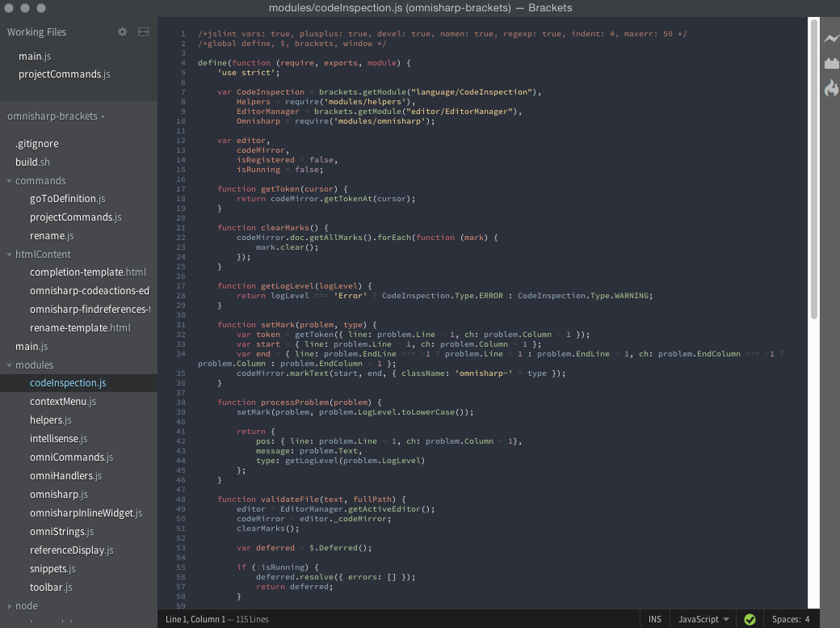The width and height of the screenshot is (840, 628).
Task: Collapse the commands folder
Action: (9, 180)
